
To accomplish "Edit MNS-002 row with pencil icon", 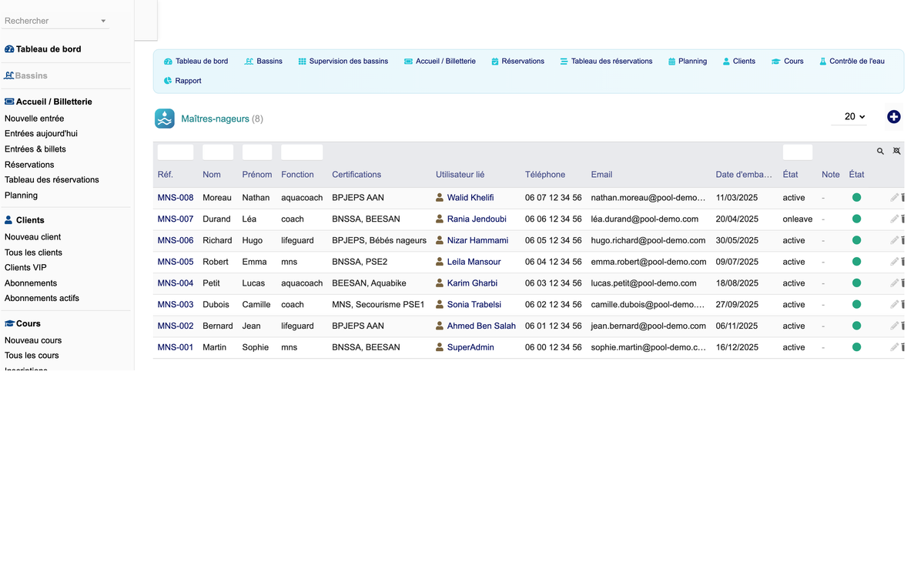I will pos(894,326).
